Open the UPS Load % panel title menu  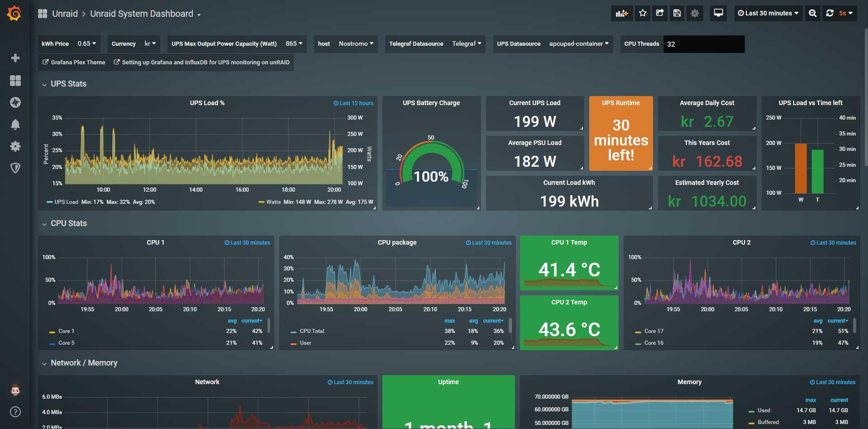(207, 103)
